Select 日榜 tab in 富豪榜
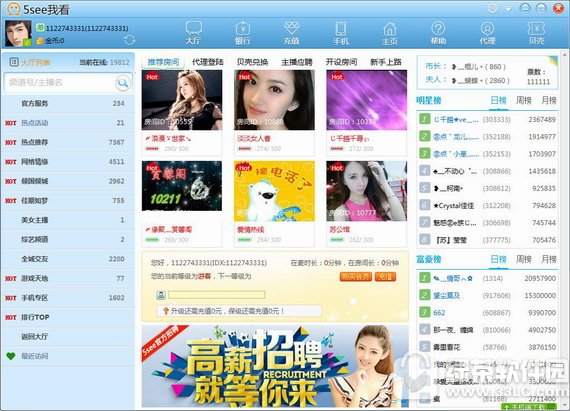 pyautogui.click(x=498, y=259)
